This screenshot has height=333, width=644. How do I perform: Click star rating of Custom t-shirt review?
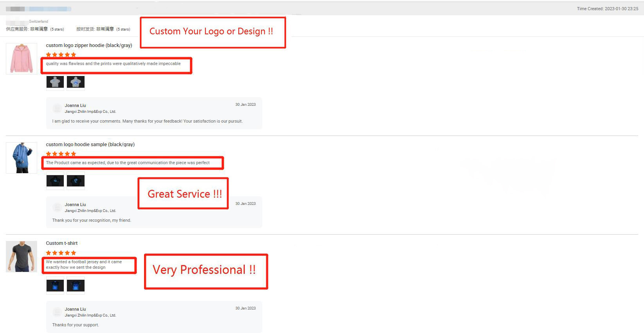(61, 253)
